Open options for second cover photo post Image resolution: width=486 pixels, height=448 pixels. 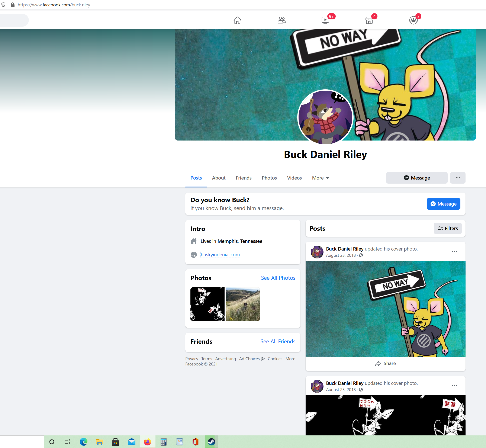click(x=454, y=386)
